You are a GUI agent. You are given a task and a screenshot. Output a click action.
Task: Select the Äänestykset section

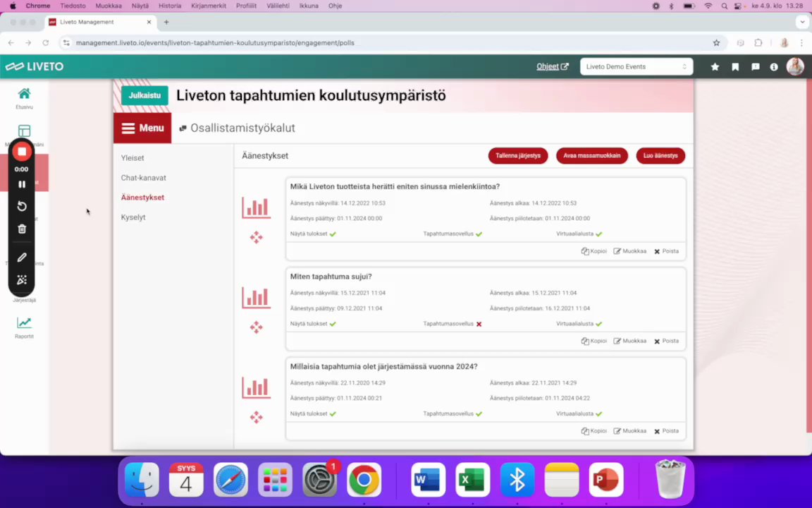[x=142, y=198]
